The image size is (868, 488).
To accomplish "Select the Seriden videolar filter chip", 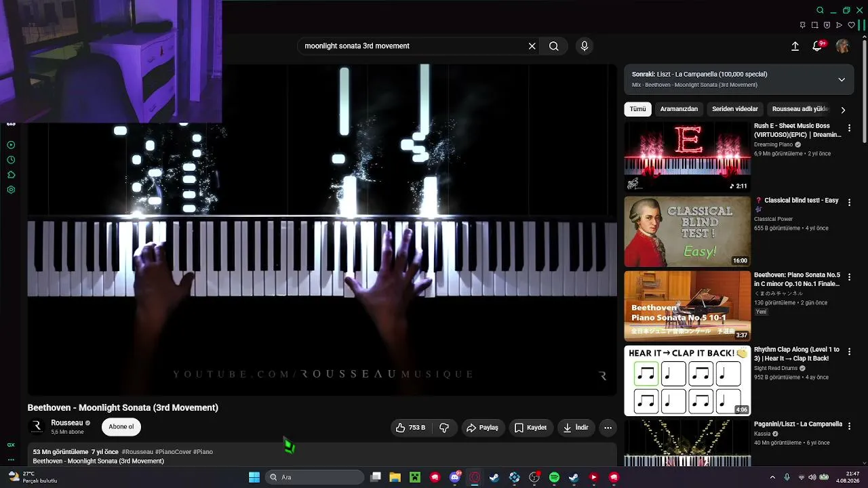I will pos(735,109).
